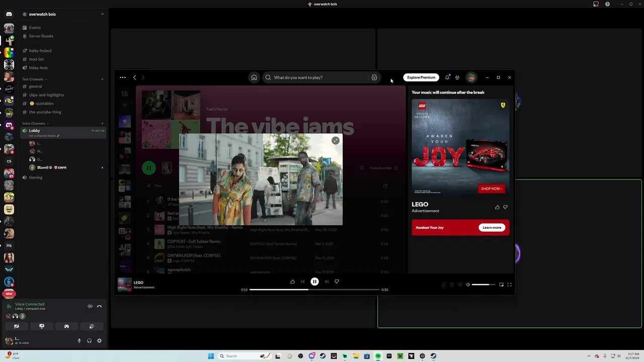Open Spotify Friend Activity icon

click(457, 77)
